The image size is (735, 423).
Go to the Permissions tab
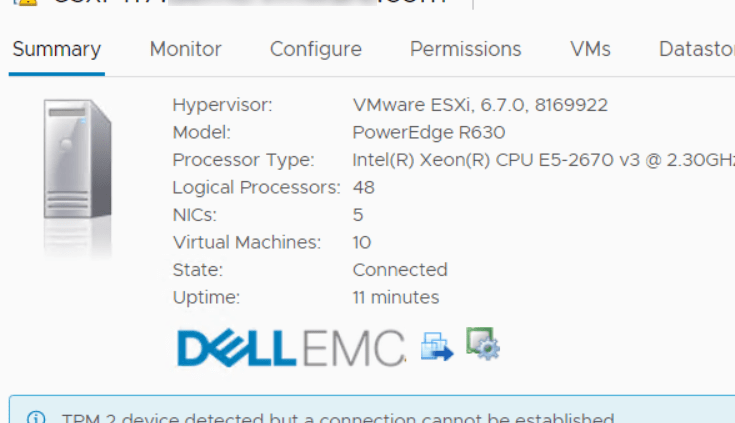coord(466,49)
